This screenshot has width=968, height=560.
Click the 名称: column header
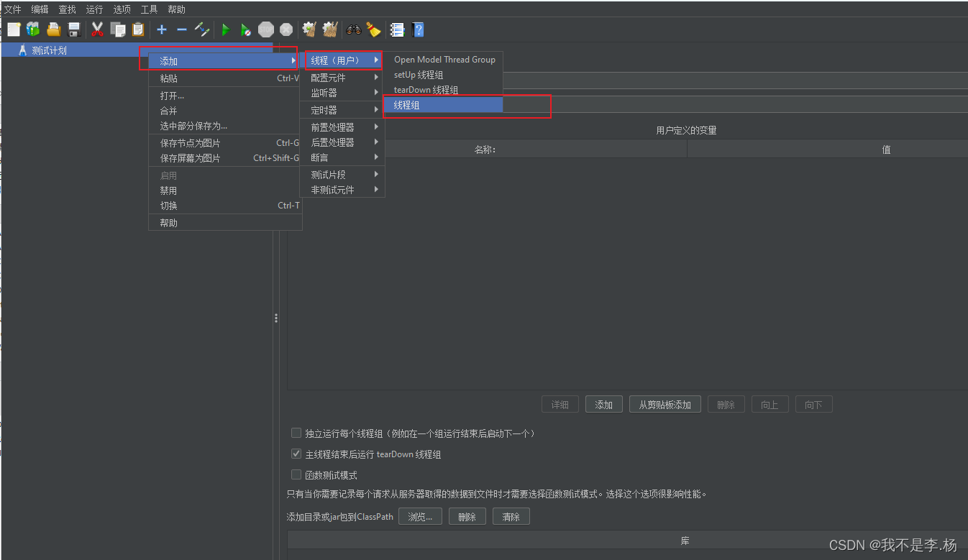tap(485, 150)
